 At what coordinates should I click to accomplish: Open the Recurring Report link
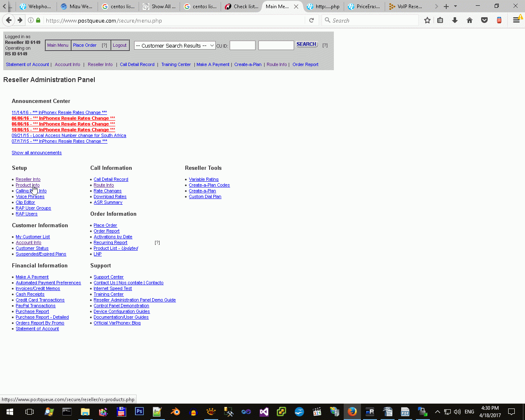110,242
